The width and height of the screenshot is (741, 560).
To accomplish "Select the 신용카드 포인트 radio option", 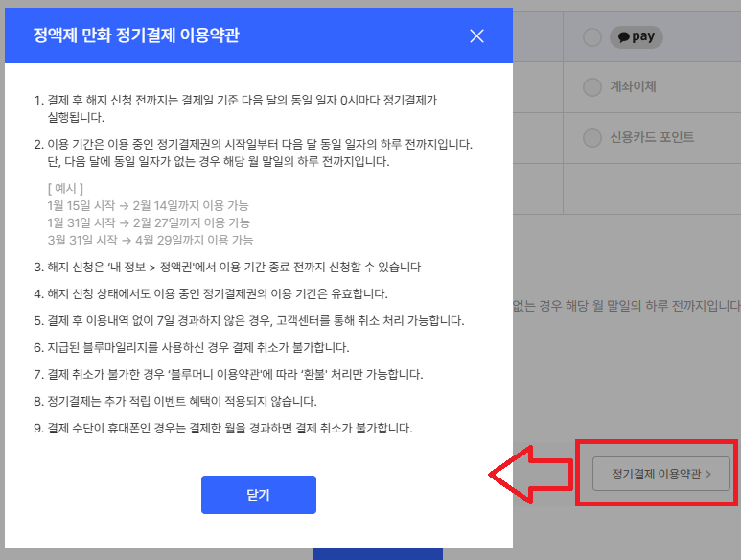I will (x=592, y=137).
